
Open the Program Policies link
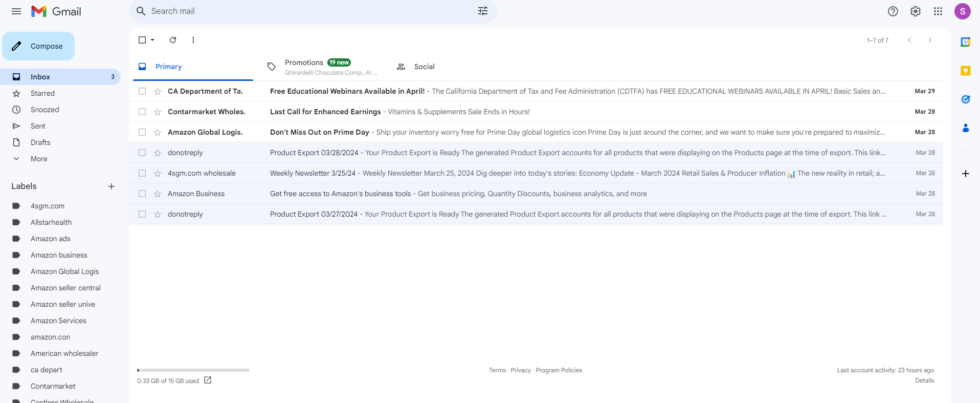point(559,370)
